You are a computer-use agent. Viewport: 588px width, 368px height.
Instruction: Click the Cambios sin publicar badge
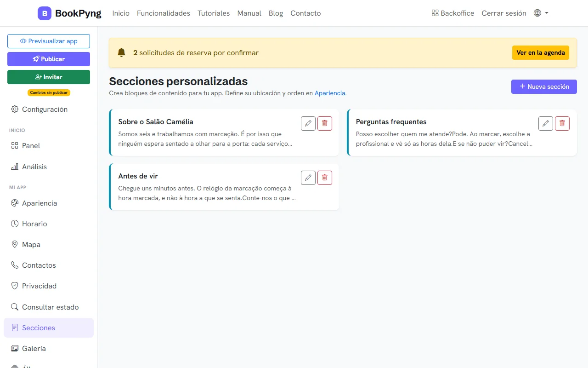pyautogui.click(x=49, y=92)
